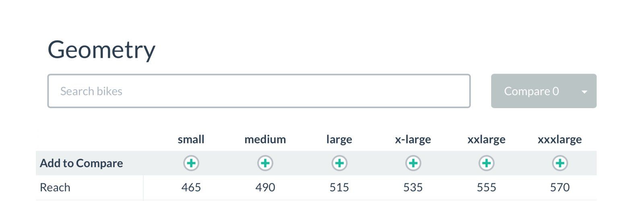This screenshot has height=201, width=644.
Task: Click the Add to Compare row label
Action: pyautogui.click(x=81, y=163)
